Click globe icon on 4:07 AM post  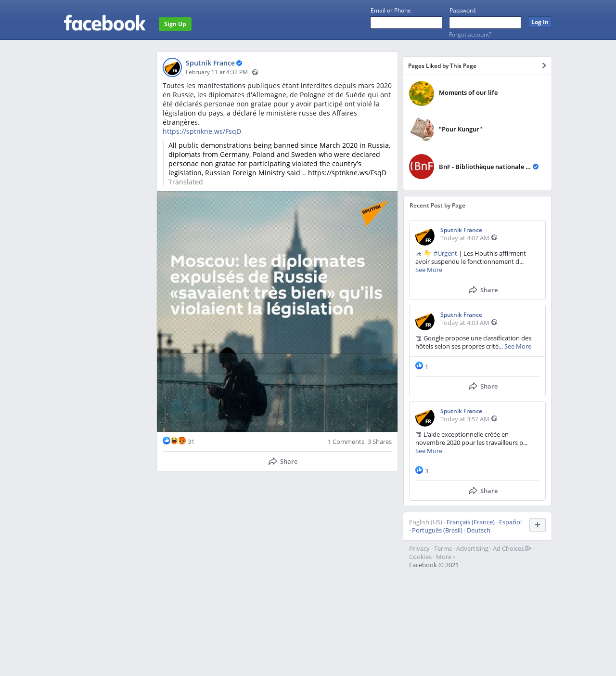pyautogui.click(x=494, y=237)
